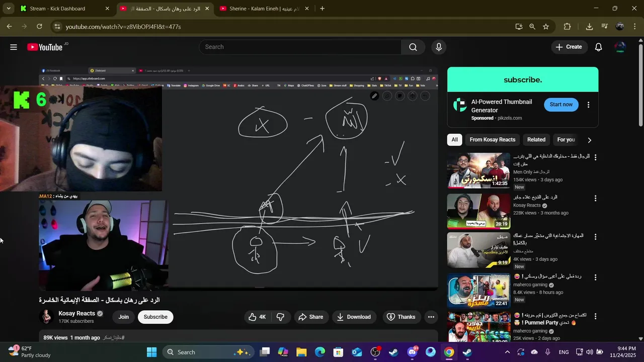Open the Windows Start menu
644x362 pixels.
151,352
